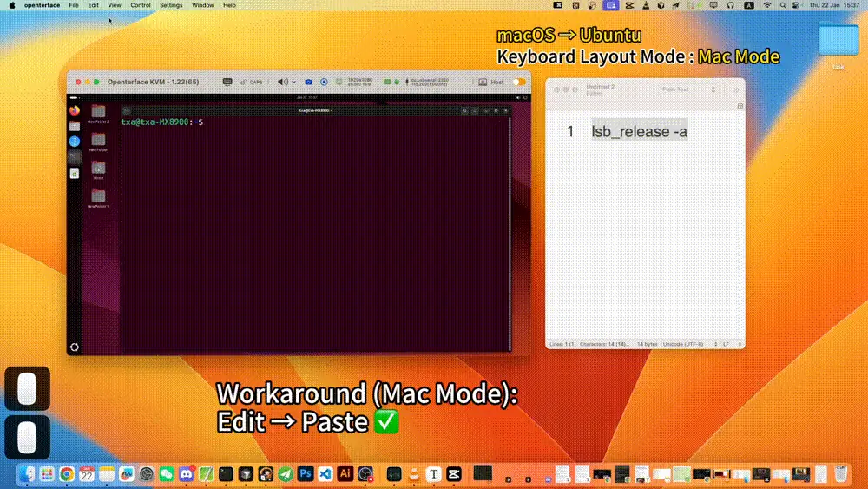Expand the editor toolbar overflow chevron
Image resolution: width=868 pixels, height=489 pixels.
pyautogui.click(x=736, y=89)
